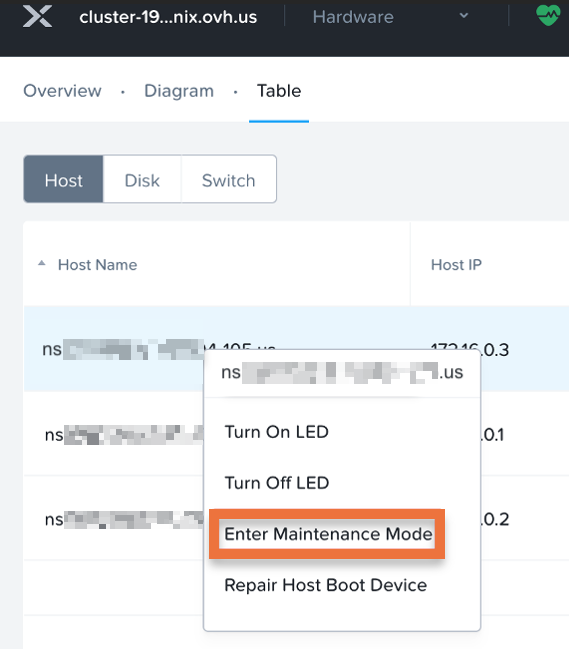This screenshot has width=569, height=649.
Task: Click the Nutanix X logo icon
Action: pos(38,16)
